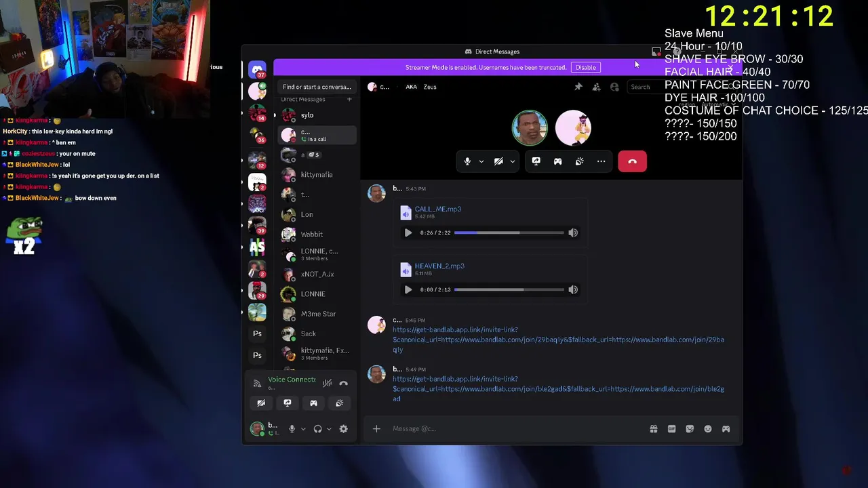868x488 pixels.
Task: Open server icon with 29 badge
Action: (x=257, y=290)
